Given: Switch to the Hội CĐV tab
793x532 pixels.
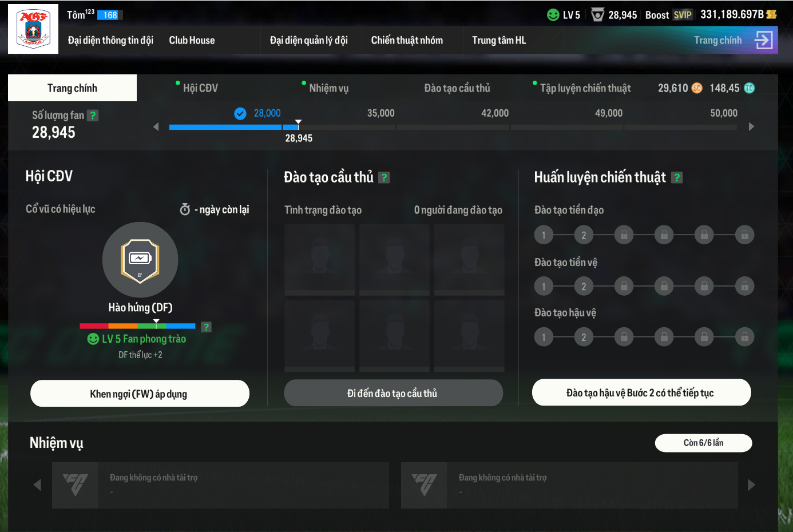Looking at the screenshot, I should click(200, 88).
